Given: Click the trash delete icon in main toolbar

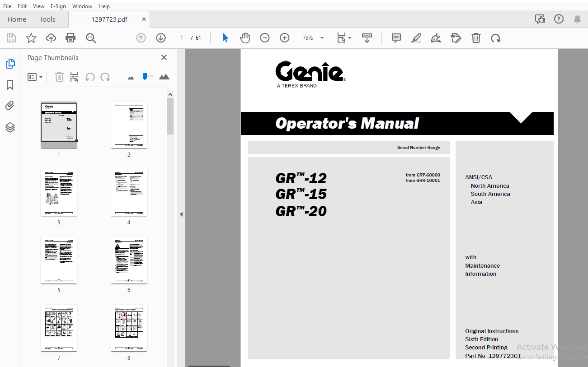Looking at the screenshot, I should click(x=476, y=38).
